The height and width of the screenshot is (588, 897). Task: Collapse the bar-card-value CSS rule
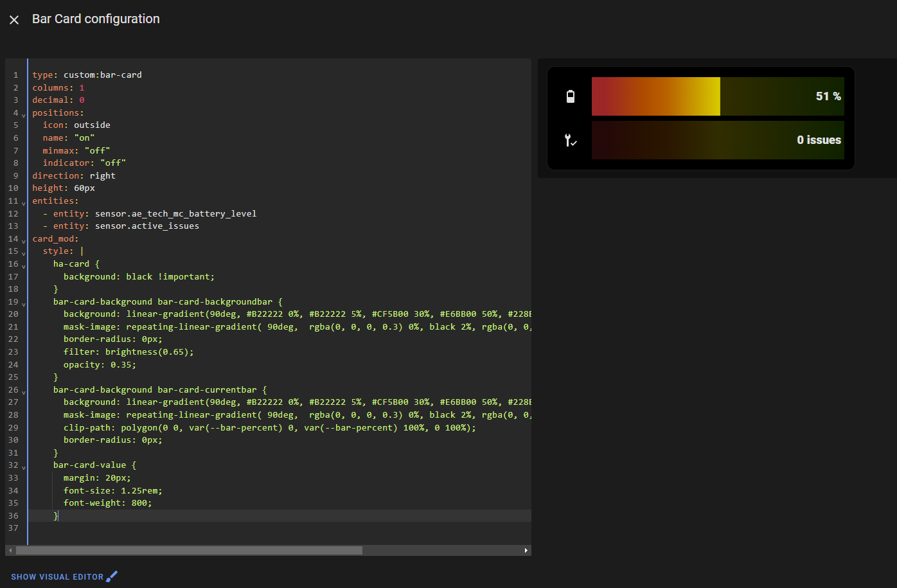point(24,467)
